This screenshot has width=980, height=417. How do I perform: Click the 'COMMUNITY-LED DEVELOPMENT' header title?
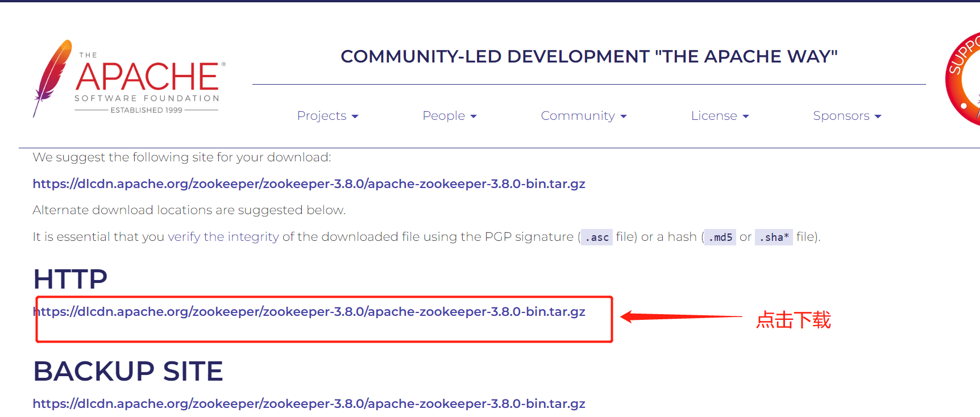(589, 56)
